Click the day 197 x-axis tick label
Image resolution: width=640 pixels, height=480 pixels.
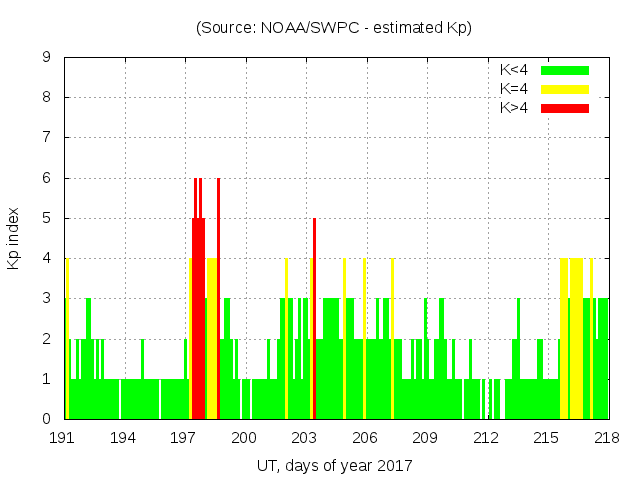click(x=184, y=438)
